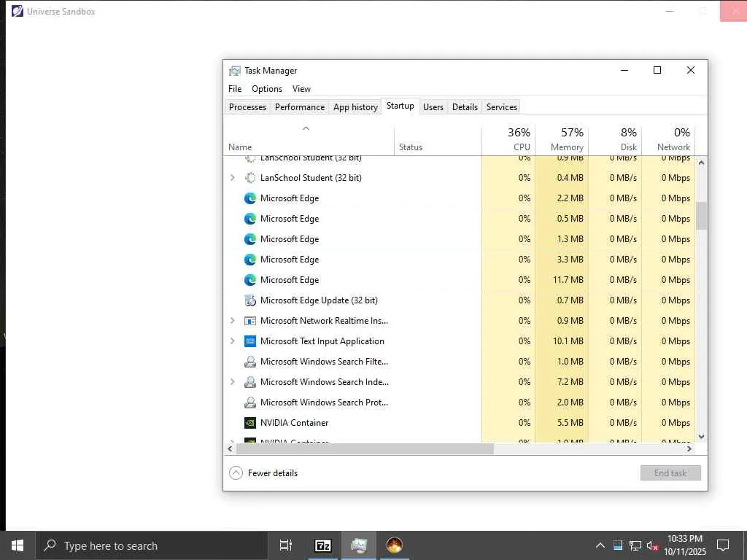Screen dimensions: 747x560
Task: Select the Task Manager taskbar icon
Action: (359, 545)
